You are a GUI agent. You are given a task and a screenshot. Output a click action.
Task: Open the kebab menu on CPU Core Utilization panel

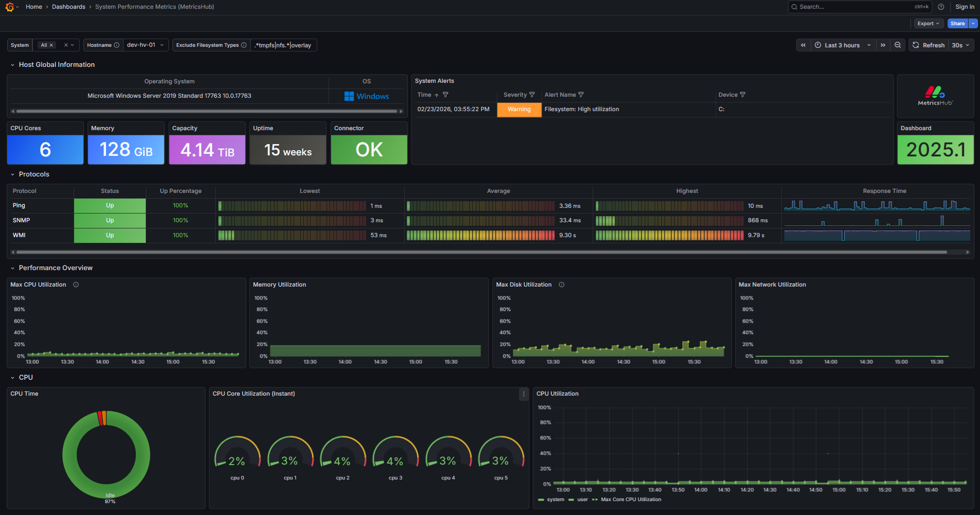click(x=524, y=394)
